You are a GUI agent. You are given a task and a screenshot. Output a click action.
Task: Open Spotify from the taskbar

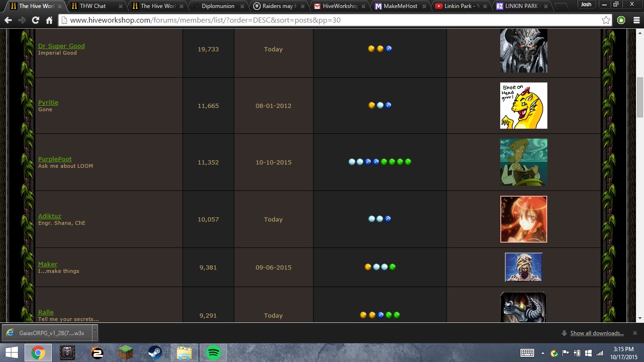(x=214, y=353)
